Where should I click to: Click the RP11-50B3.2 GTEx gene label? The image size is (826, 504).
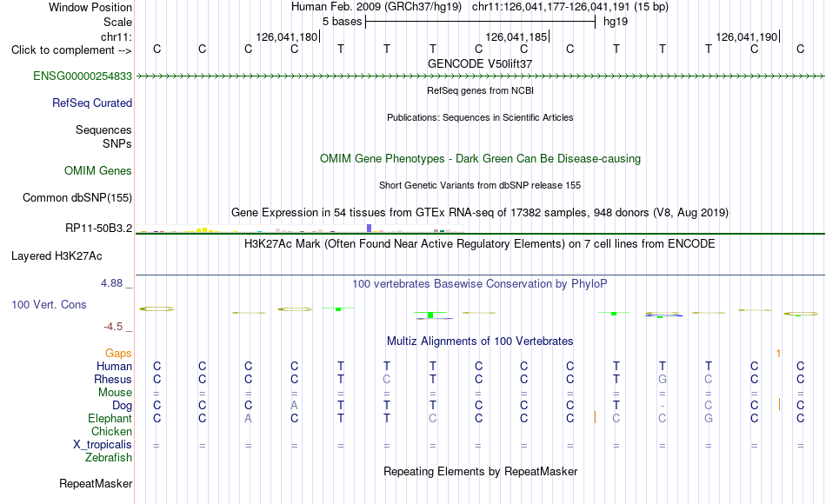[x=98, y=228]
